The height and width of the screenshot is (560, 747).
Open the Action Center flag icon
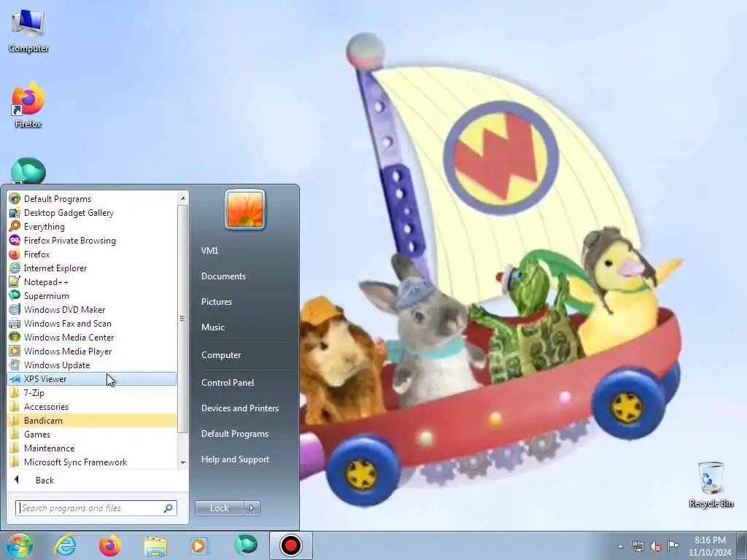[673, 545]
